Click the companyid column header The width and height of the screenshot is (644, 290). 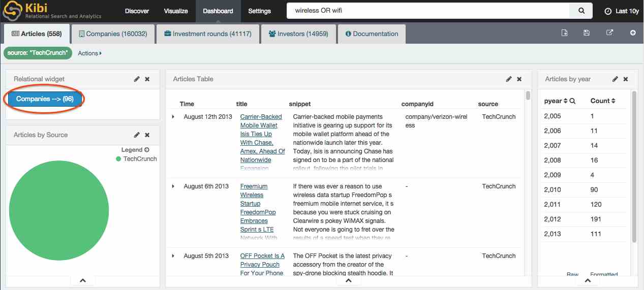(417, 104)
